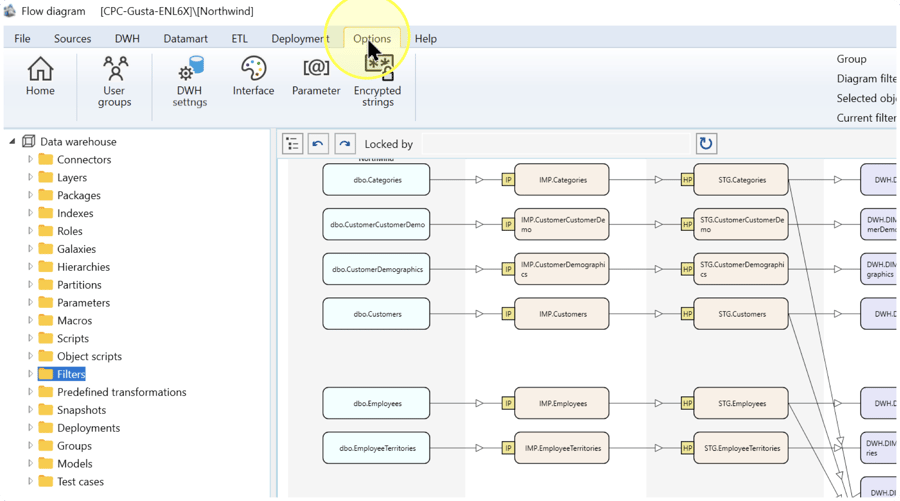Select the dbo.EmployeeTerritories node

click(x=376, y=448)
